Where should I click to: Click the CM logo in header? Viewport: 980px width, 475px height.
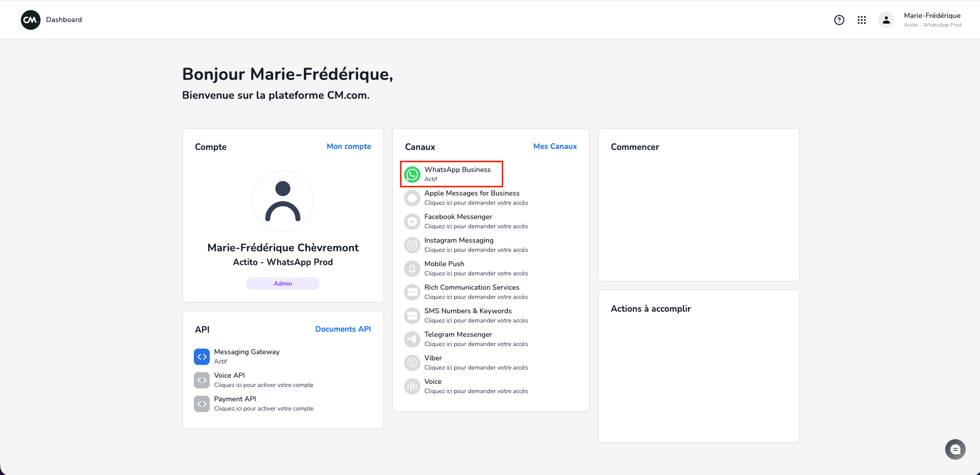(31, 20)
